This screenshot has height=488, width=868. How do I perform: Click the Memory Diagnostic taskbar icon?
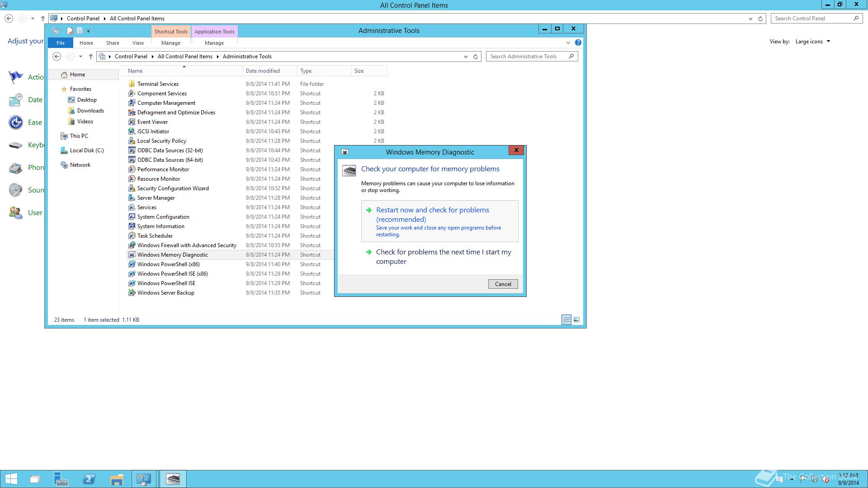point(173,479)
